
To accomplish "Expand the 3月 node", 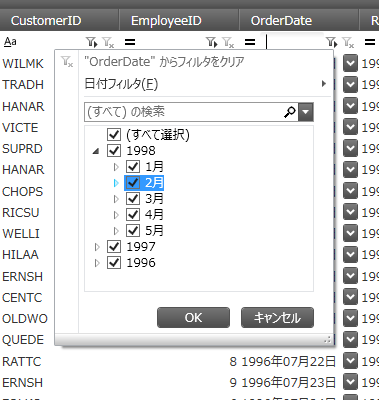I will click(x=116, y=199).
